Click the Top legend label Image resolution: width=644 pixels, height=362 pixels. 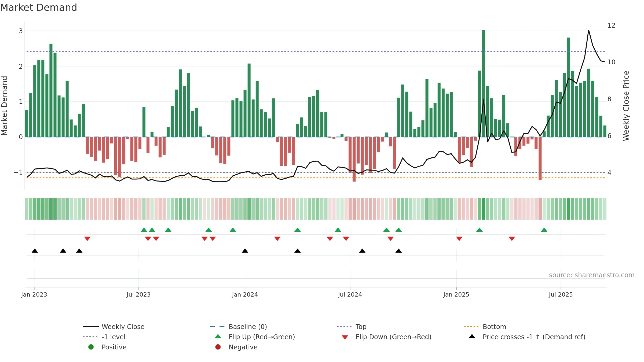(361, 327)
